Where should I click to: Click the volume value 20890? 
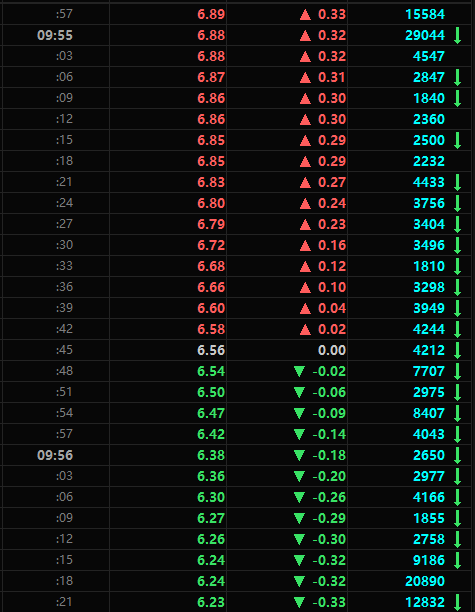(425, 581)
